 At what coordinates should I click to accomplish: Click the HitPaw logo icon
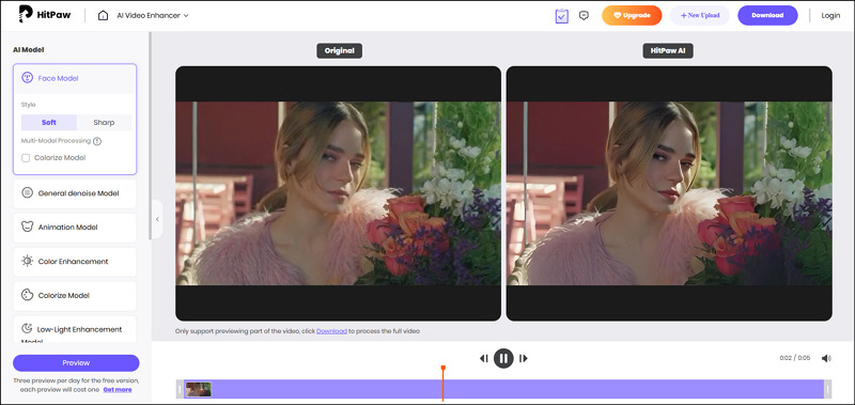click(25, 14)
